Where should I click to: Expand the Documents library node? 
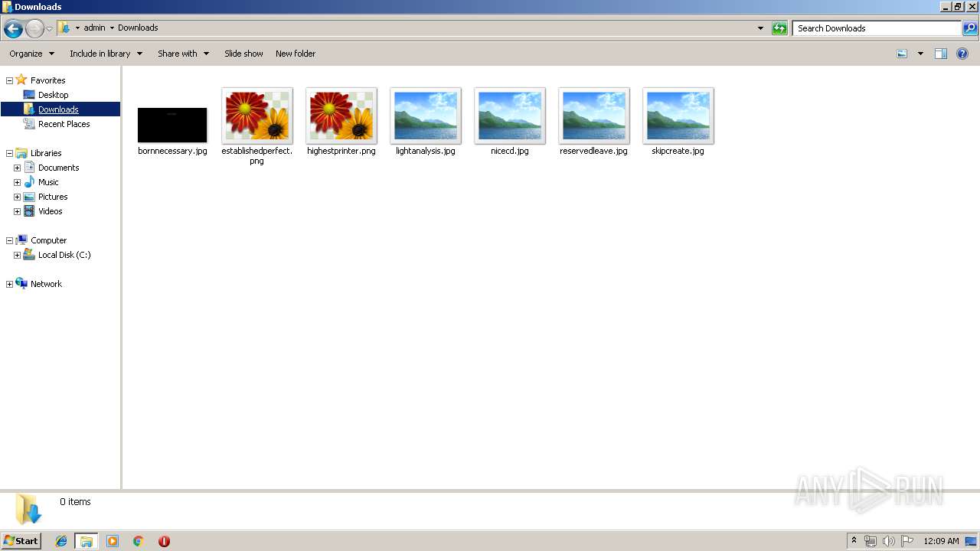[17, 168]
